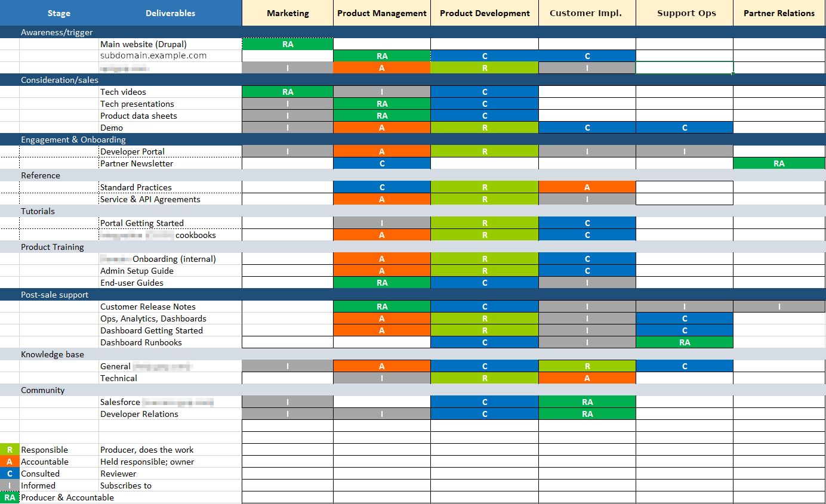Select the Consideration/sales section row
The image size is (826, 504).
coord(413,80)
